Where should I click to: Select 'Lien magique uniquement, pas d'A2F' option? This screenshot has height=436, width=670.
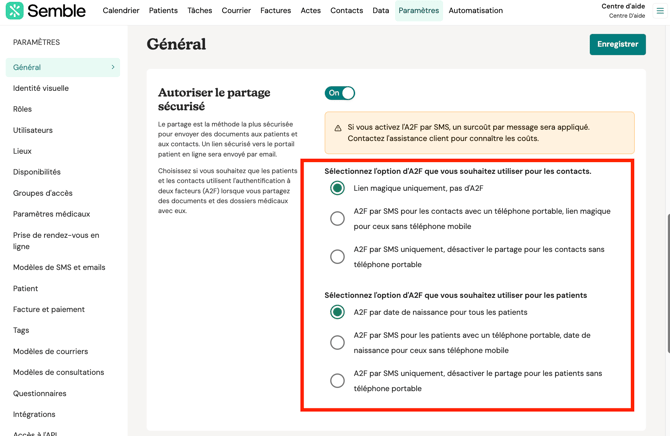(x=338, y=188)
